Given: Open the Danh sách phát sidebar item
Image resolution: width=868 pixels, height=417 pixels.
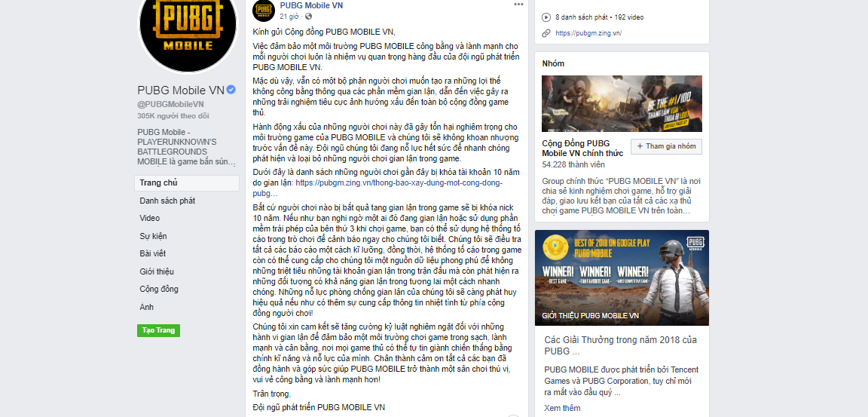Looking at the screenshot, I should [167, 201].
